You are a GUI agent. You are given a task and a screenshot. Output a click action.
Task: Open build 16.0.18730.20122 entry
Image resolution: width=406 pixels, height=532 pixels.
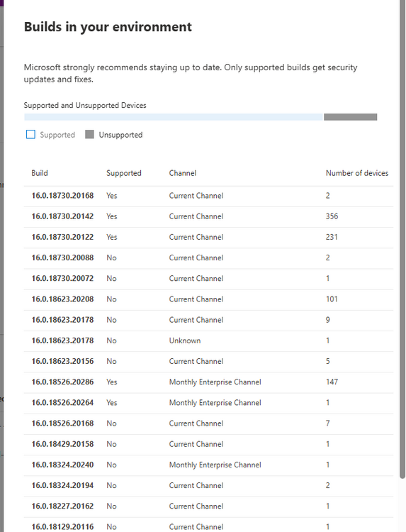pyautogui.click(x=208, y=237)
